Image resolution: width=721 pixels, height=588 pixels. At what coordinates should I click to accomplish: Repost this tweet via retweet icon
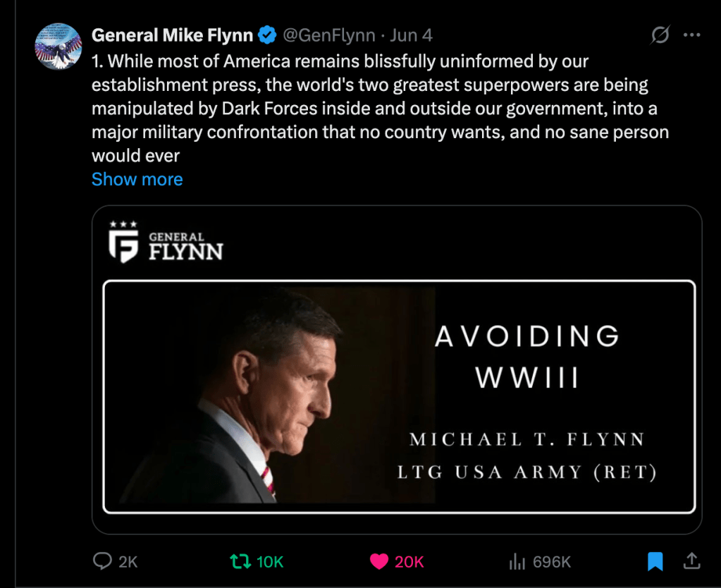(240, 561)
